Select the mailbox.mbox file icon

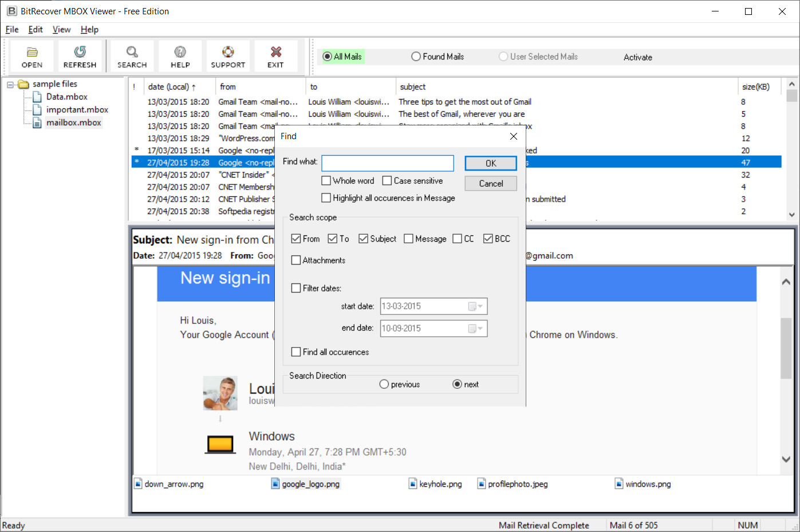click(x=37, y=123)
